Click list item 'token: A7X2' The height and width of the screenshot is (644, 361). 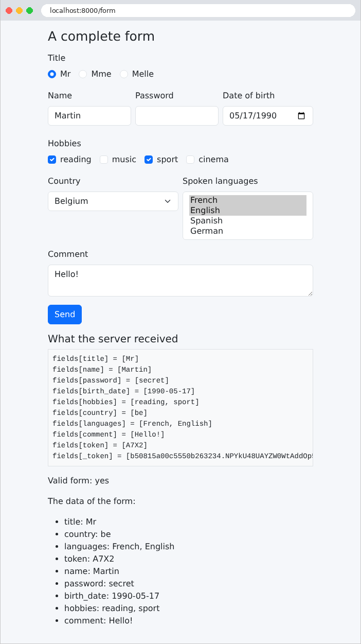[x=89, y=559]
